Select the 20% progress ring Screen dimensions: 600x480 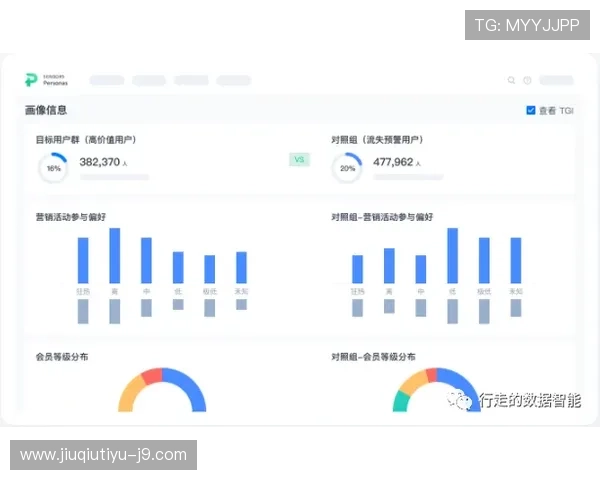[347, 168]
